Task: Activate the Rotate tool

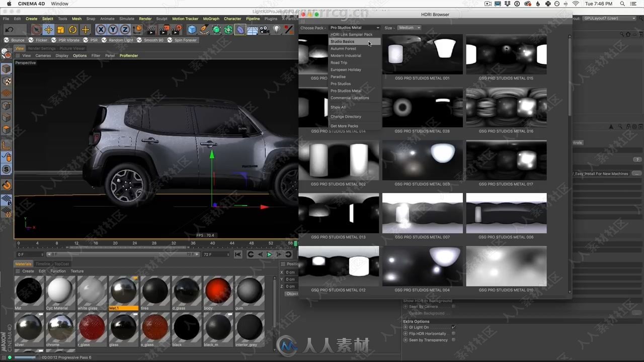Action: point(73,30)
